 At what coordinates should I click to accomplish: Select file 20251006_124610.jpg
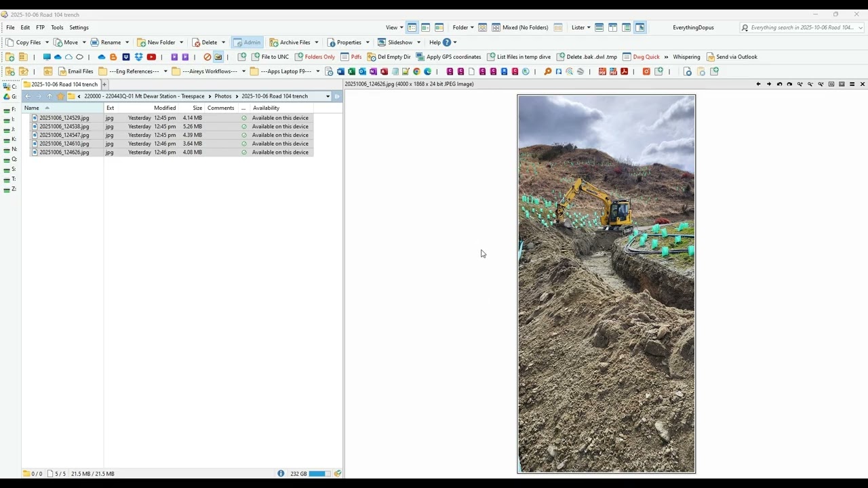coord(64,144)
